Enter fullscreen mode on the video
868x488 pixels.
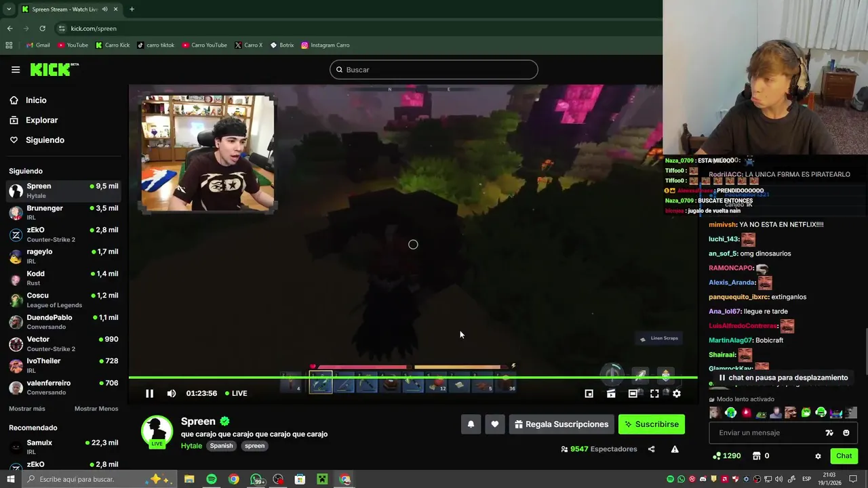click(x=654, y=393)
